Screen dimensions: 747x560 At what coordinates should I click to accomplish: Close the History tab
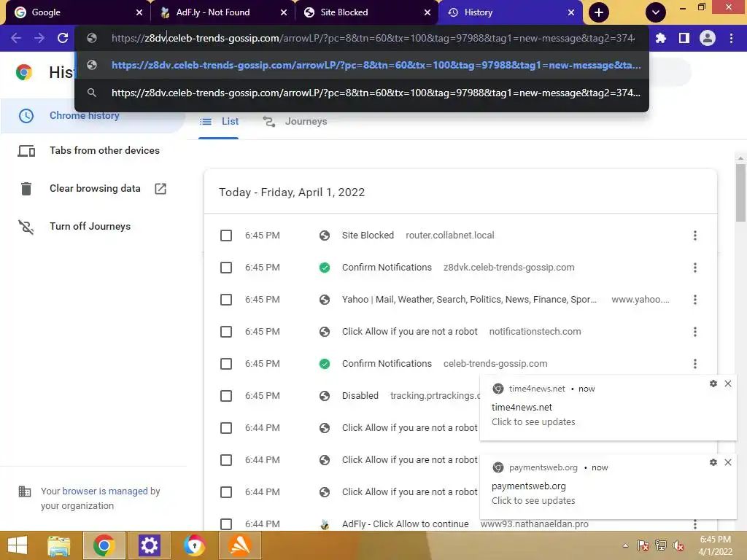(570, 12)
